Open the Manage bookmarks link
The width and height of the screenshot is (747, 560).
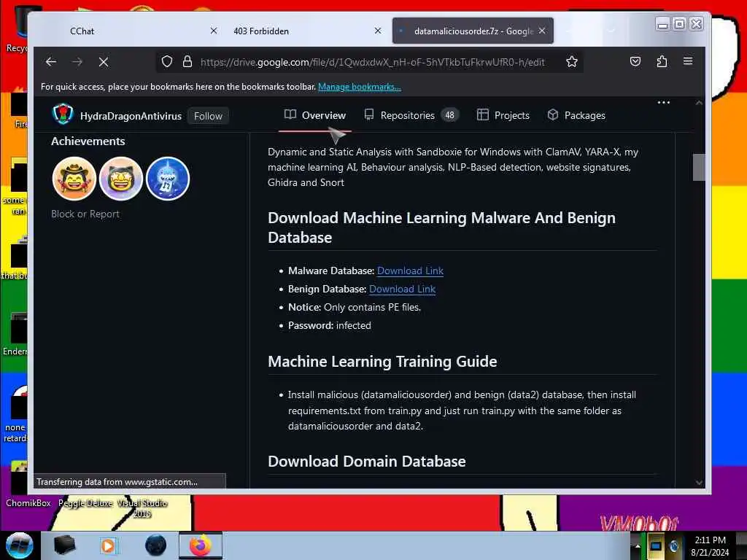tap(359, 87)
